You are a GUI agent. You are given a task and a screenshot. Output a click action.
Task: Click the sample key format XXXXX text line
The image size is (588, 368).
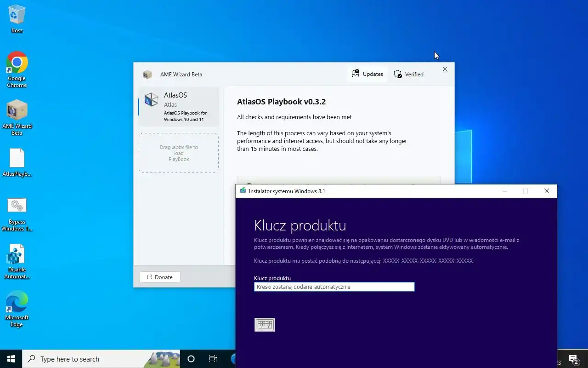(x=363, y=261)
